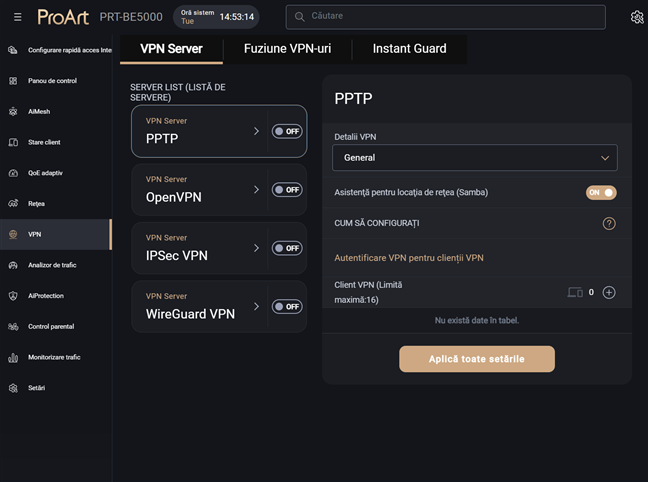Image resolution: width=648 pixels, height=482 pixels.
Task: Open the AiProtection menu item
Action: tap(56, 296)
